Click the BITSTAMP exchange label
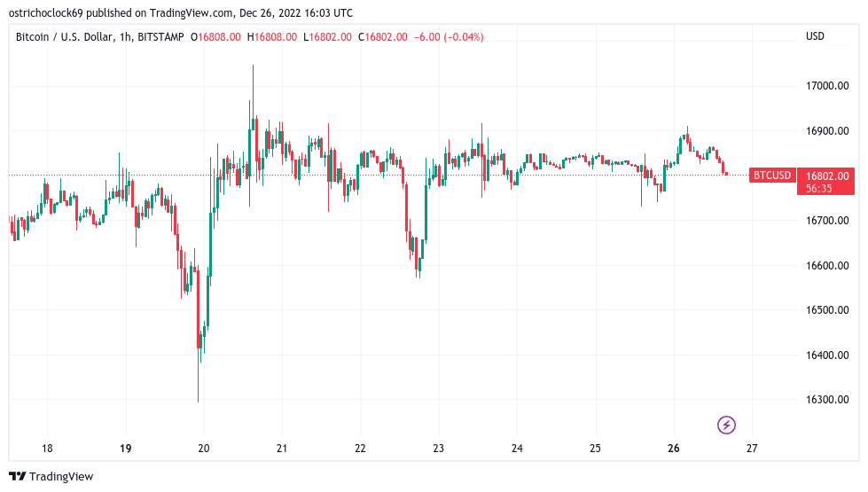The image size is (868, 492). tap(160, 37)
